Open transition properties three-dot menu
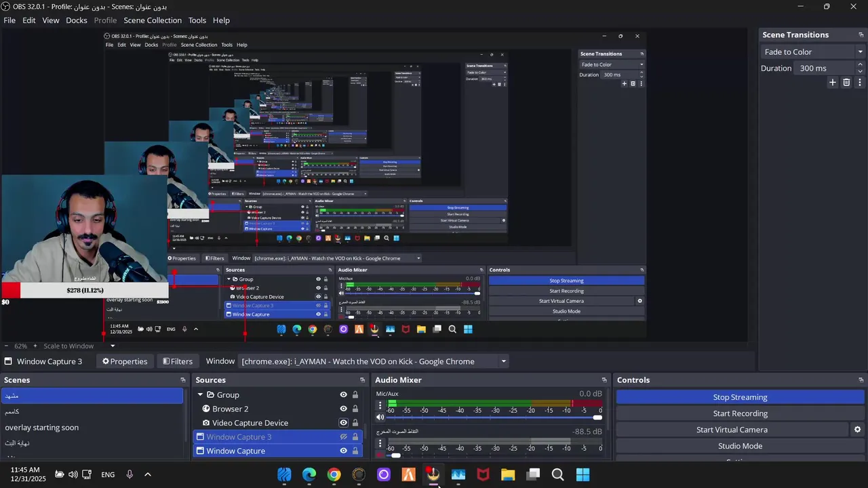 point(860,83)
